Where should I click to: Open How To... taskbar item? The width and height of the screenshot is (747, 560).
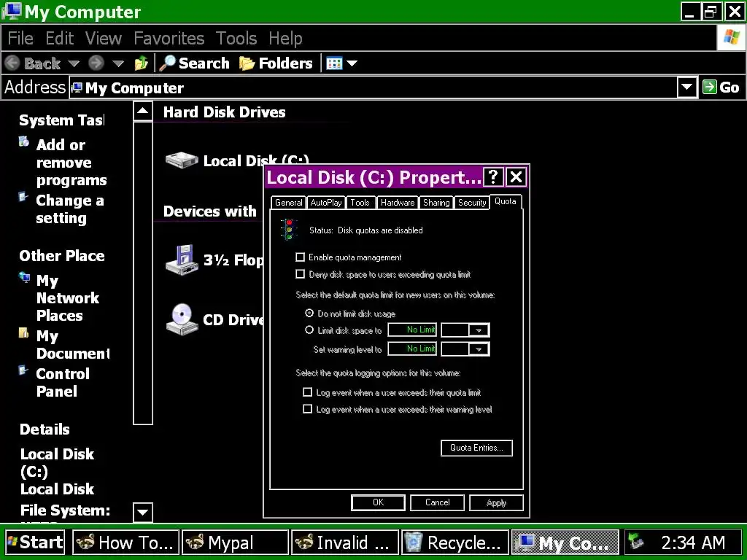(125, 542)
